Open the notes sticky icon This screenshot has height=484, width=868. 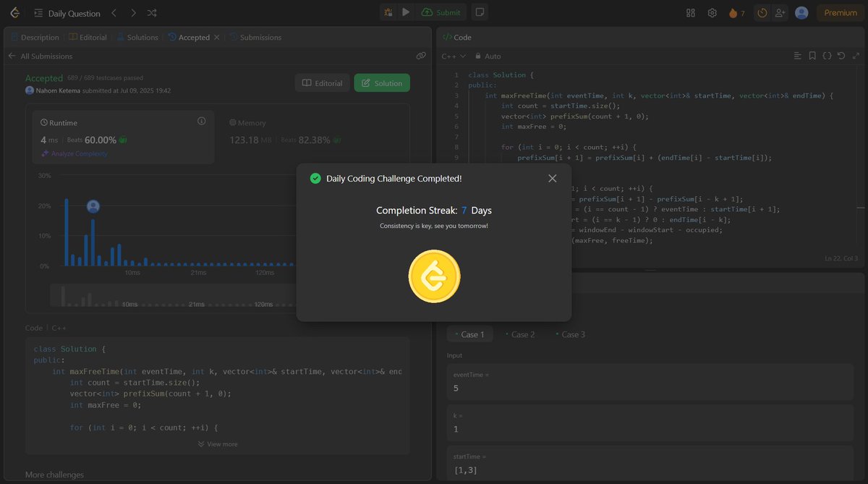pos(479,12)
